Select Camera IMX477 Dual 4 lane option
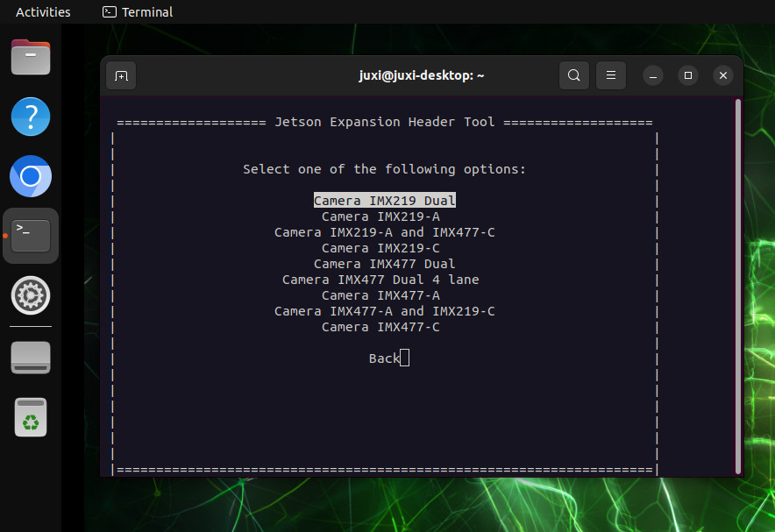The width and height of the screenshot is (775, 532). point(380,280)
